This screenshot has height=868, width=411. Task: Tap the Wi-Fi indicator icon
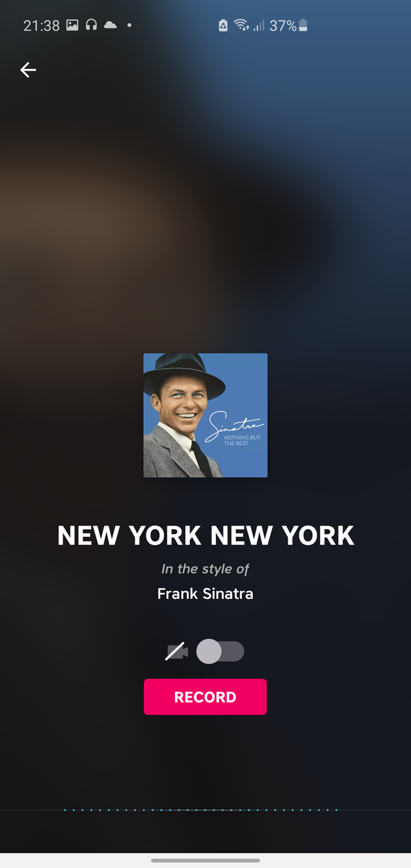pyautogui.click(x=241, y=25)
